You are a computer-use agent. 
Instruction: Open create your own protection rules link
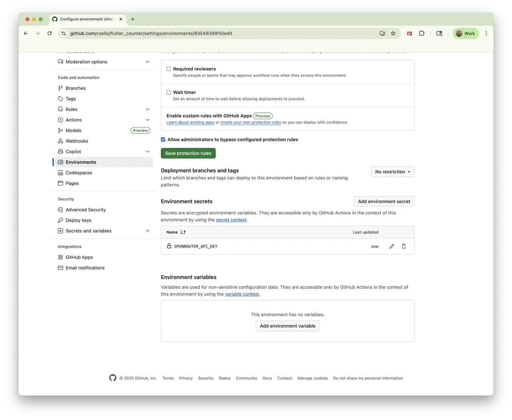251,122
